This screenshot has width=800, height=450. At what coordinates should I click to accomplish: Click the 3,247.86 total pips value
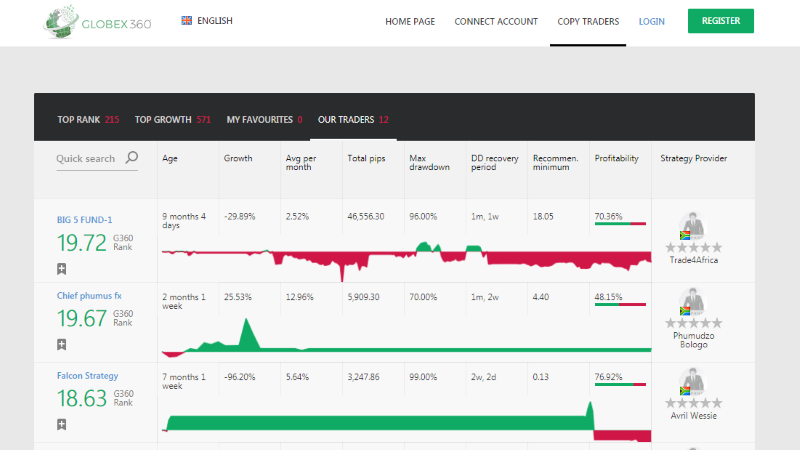tap(363, 377)
